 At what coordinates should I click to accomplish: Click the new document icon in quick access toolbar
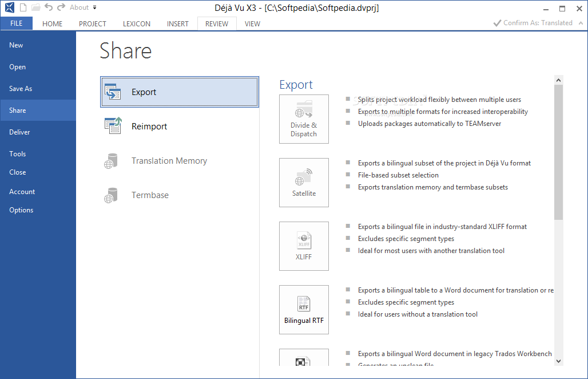click(23, 7)
